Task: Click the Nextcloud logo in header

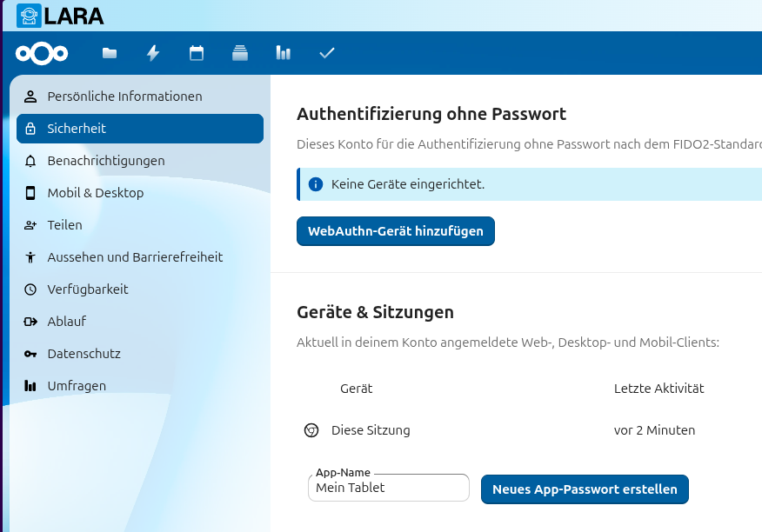Action: pyautogui.click(x=42, y=53)
